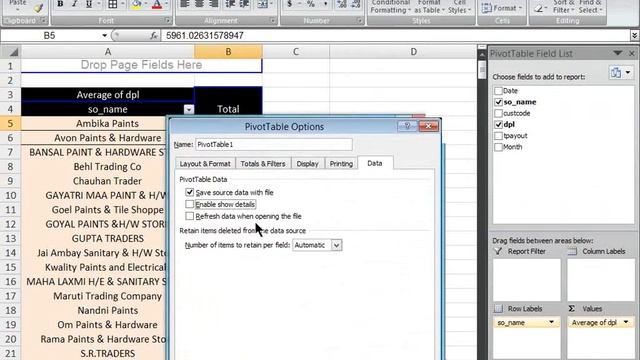Open Number of items to retain dropdown
Image resolution: width=640 pixels, height=360 pixels.
pyautogui.click(x=336, y=245)
